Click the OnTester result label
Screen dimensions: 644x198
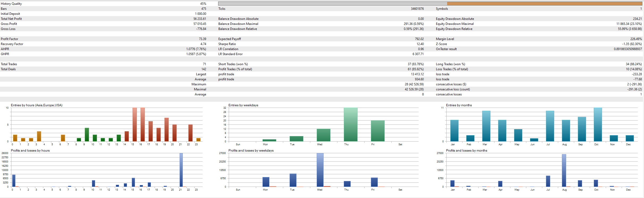click(x=446, y=49)
